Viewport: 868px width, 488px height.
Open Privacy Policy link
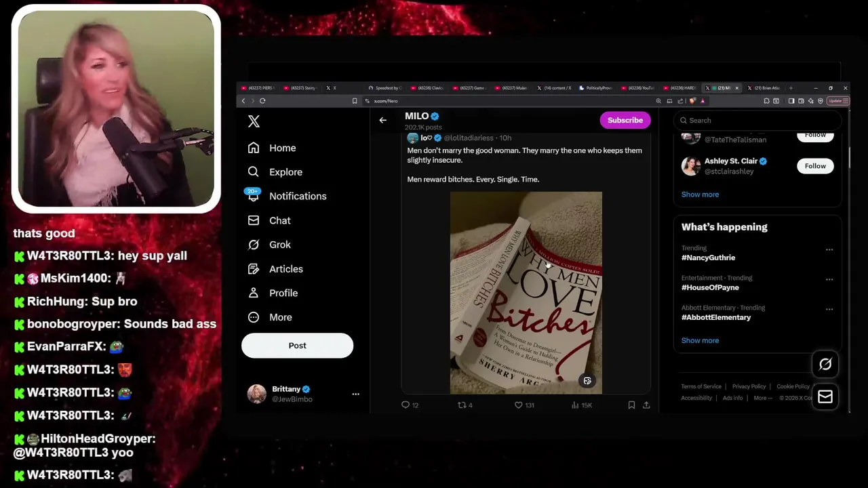click(x=749, y=386)
